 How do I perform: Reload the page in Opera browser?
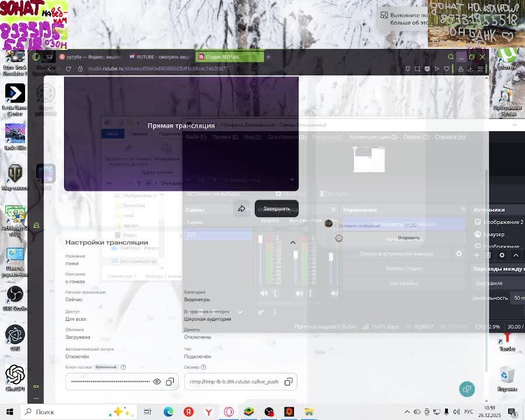(x=68, y=69)
